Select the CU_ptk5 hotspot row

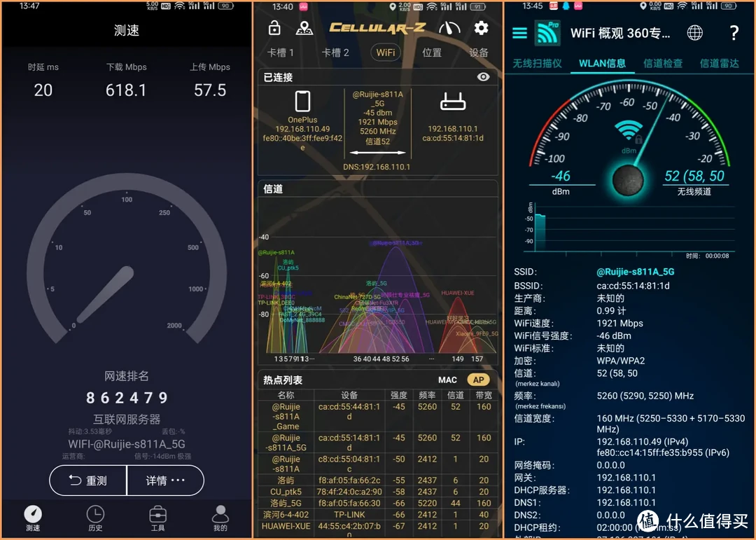click(377, 492)
